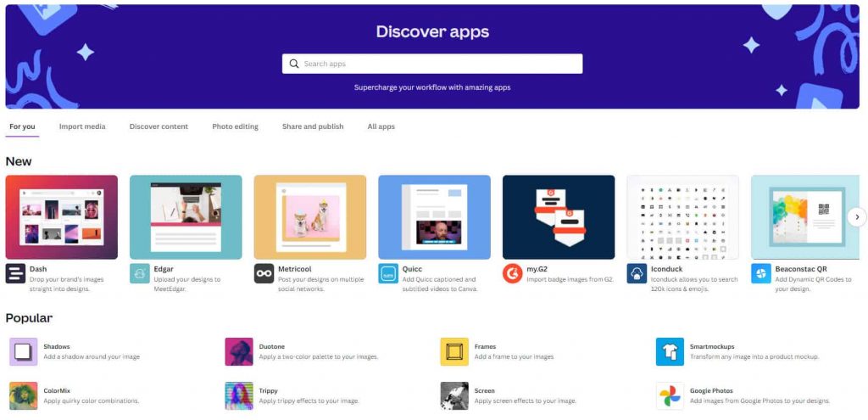Image resolution: width=868 pixels, height=420 pixels.
Task: Open the ColorMix app title link
Action: click(x=58, y=390)
